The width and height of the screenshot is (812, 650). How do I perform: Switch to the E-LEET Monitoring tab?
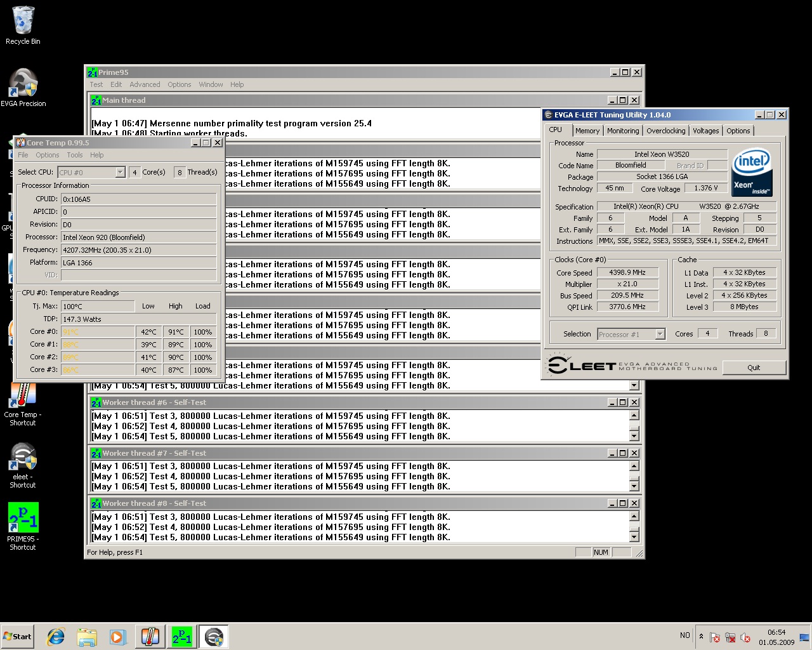[623, 131]
